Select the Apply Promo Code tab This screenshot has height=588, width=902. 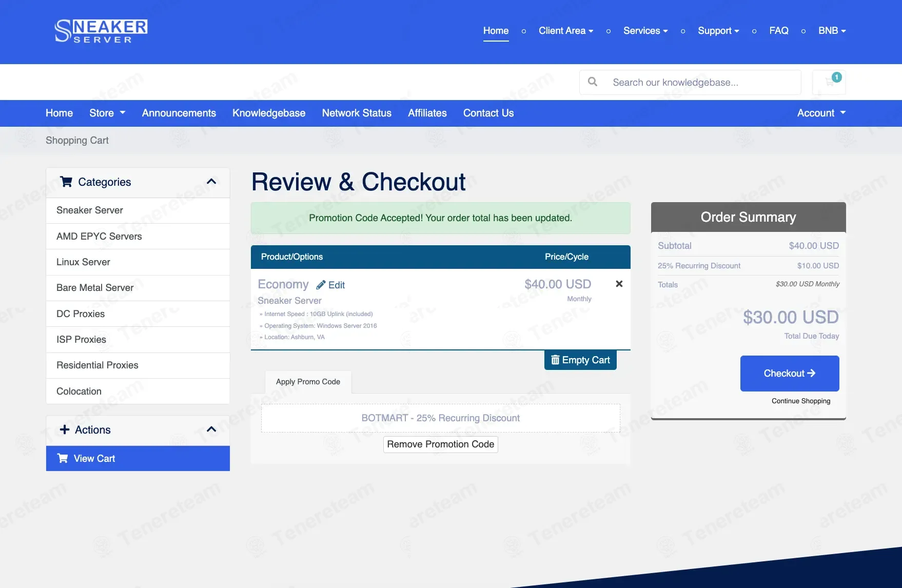[308, 382]
